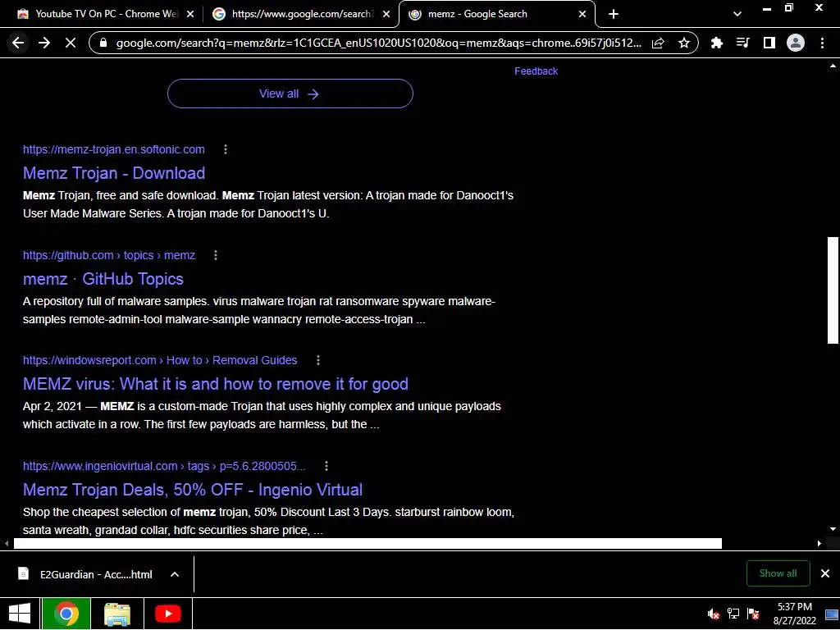The image size is (840, 630).
Task: Click the network tray icon
Action: coord(733,614)
